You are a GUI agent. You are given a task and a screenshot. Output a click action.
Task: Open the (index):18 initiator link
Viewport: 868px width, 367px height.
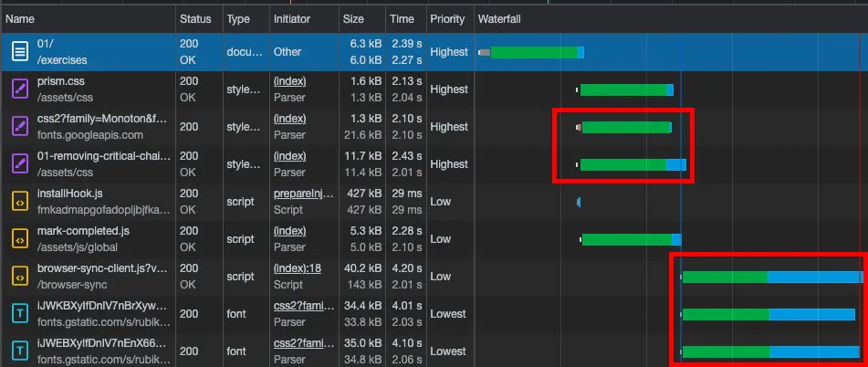(x=295, y=269)
